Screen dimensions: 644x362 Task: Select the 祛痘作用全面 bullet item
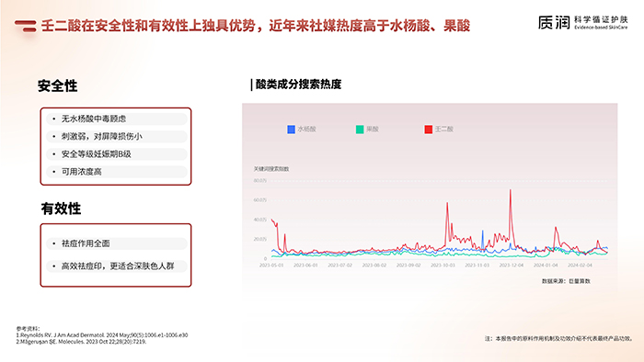tap(117, 243)
